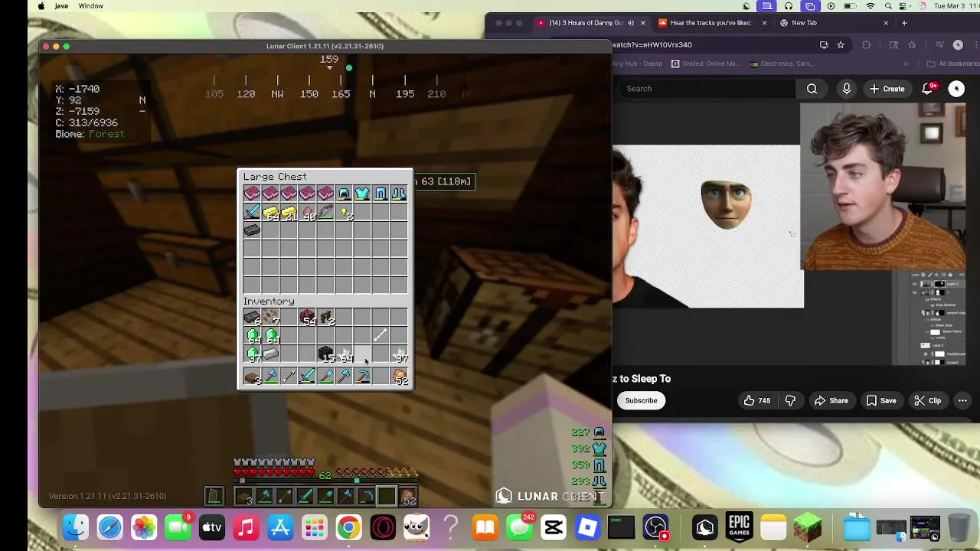
Task: Open a new Chrome tab with plus button
Action: tap(904, 23)
